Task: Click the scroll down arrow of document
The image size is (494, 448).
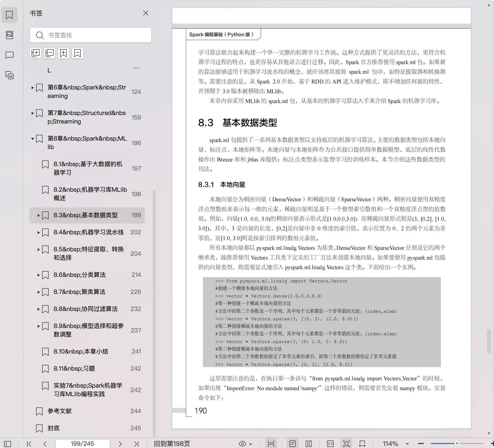Action: (x=489, y=433)
